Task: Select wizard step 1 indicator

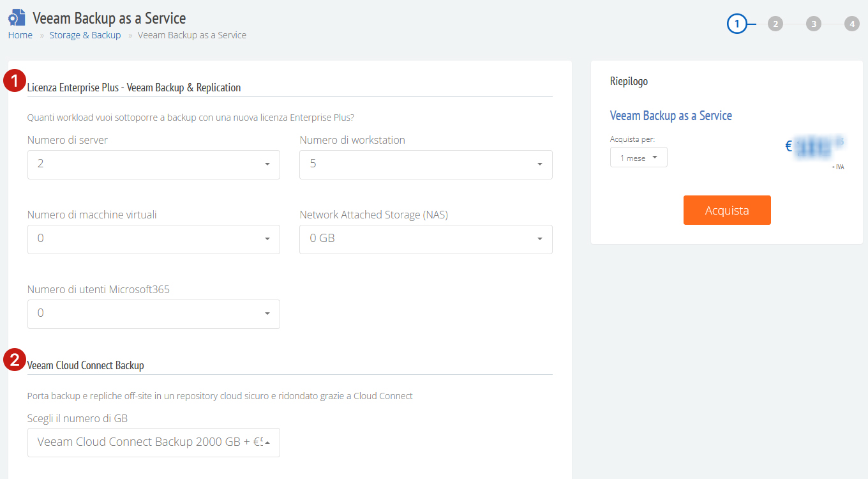Action: (x=737, y=24)
